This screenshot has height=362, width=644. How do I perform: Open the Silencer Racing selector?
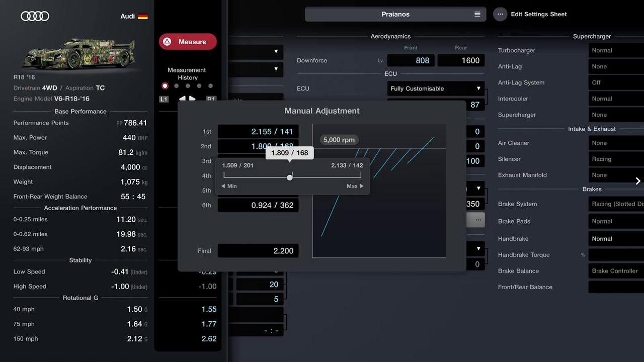coord(616,159)
